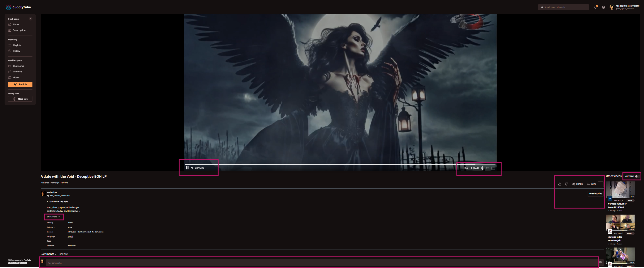Dislike the video with thumbs down
This screenshot has height=268, width=644.
(x=566, y=184)
